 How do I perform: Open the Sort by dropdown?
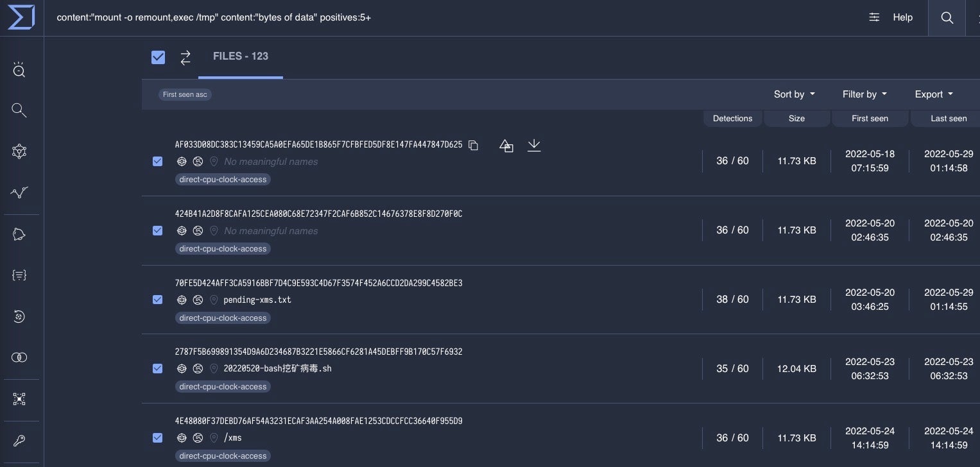pyautogui.click(x=794, y=94)
